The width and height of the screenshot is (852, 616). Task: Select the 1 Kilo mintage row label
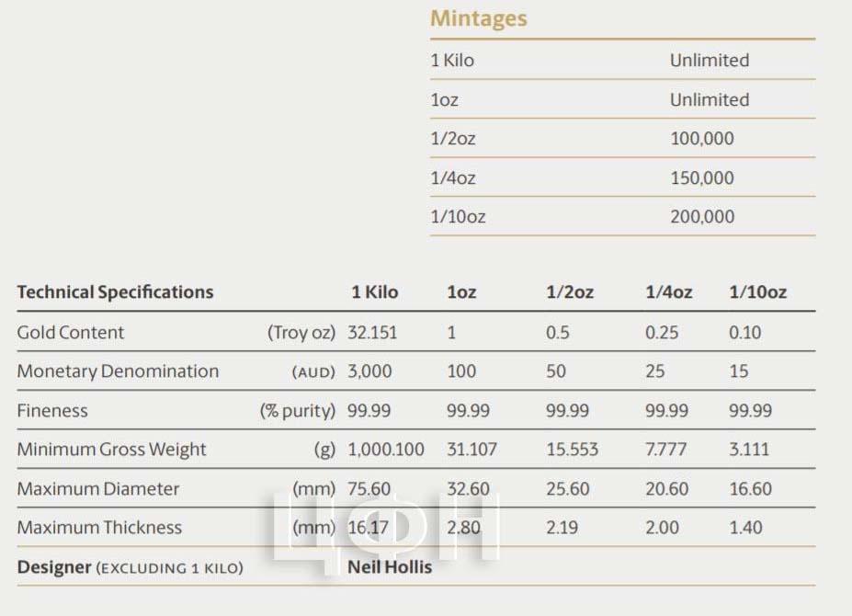click(452, 60)
